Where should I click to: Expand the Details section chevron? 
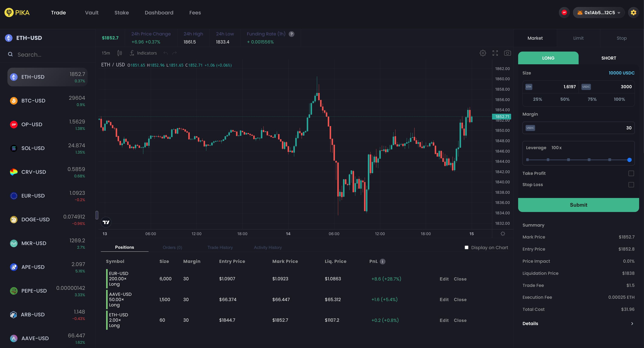(632, 324)
